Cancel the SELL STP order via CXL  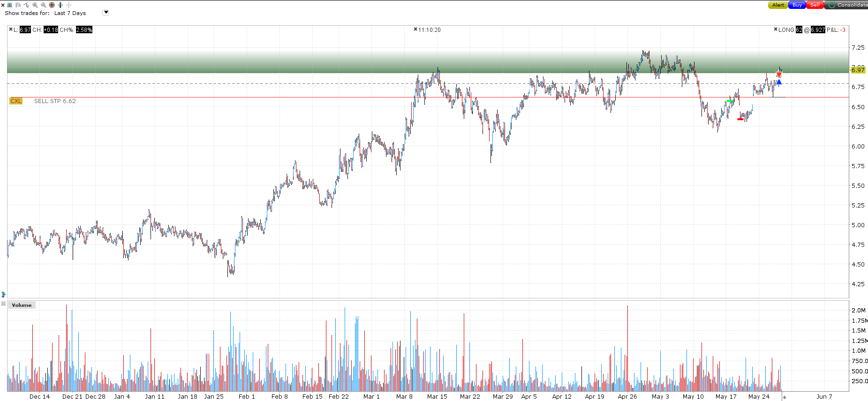pyautogui.click(x=16, y=101)
